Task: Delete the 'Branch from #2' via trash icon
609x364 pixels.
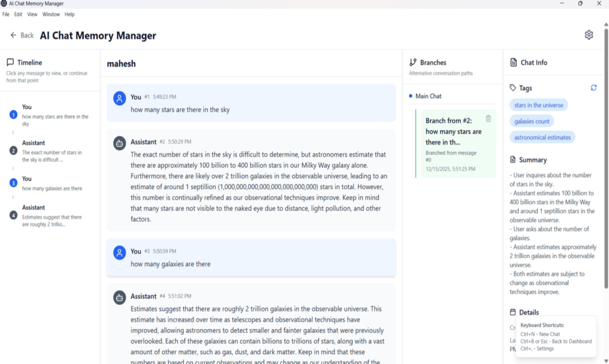Action: coord(488,119)
